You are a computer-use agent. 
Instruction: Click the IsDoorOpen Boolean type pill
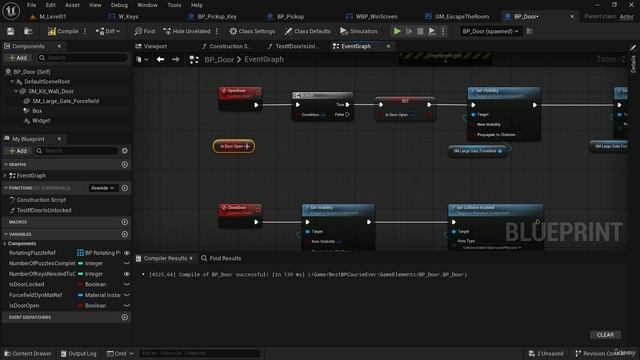(x=92, y=305)
